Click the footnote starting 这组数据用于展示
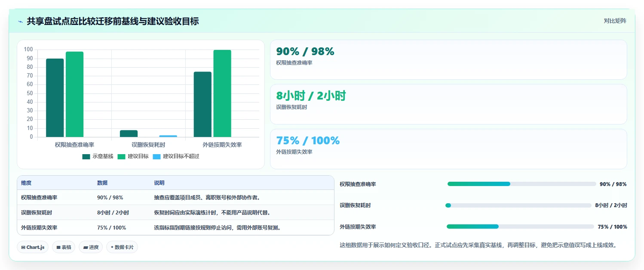This screenshot has width=644, height=270. pos(479,245)
